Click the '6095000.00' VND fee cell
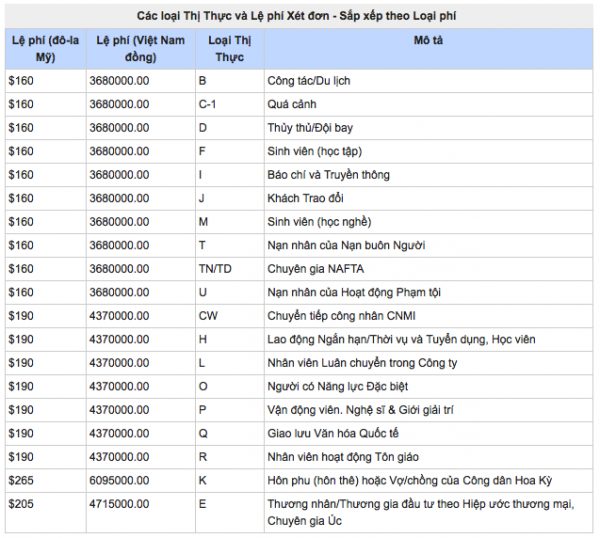This screenshot has width=600, height=538. point(140,481)
